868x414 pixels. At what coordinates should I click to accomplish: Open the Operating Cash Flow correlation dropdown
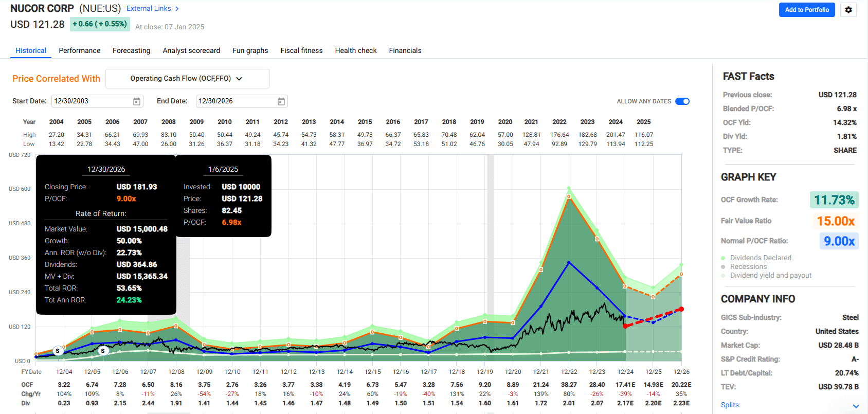point(188,79)
